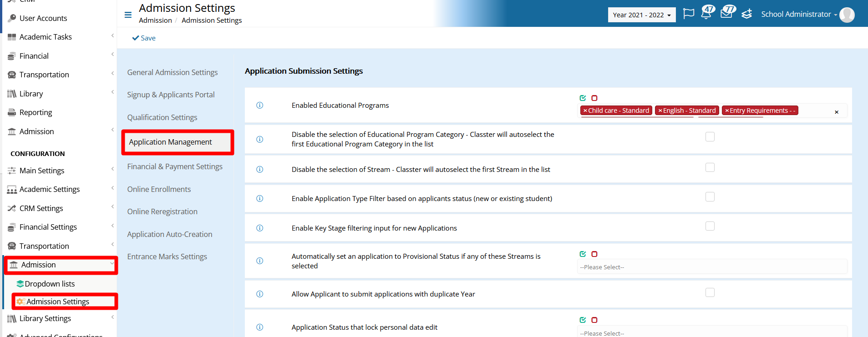Image resolution: width=868 pixels, height=337 pixels.
Task: Click the Save button
Action: (144, 38)
